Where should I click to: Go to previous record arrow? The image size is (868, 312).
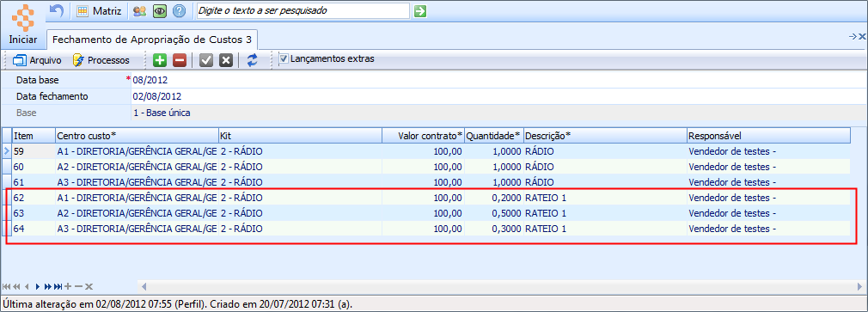coord(27,286)
